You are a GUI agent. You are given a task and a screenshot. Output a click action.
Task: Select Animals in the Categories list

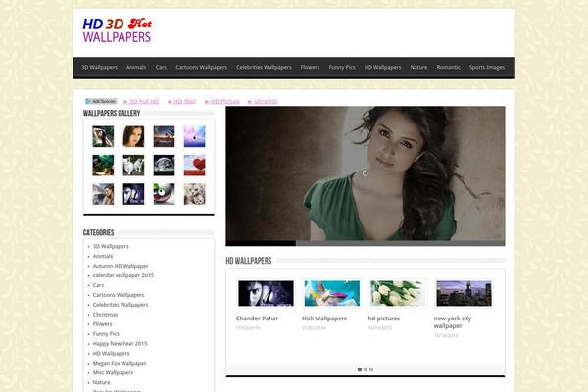[x=103, y=256]
